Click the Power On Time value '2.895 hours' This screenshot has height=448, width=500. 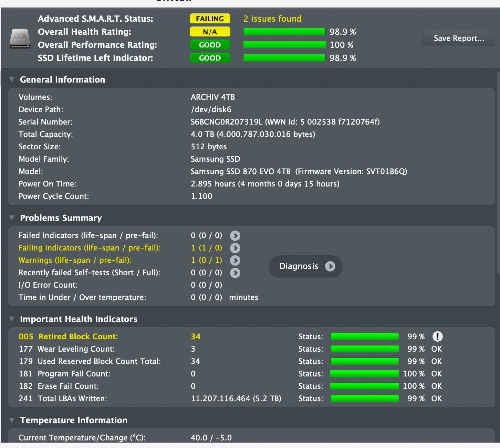point(213,184)
